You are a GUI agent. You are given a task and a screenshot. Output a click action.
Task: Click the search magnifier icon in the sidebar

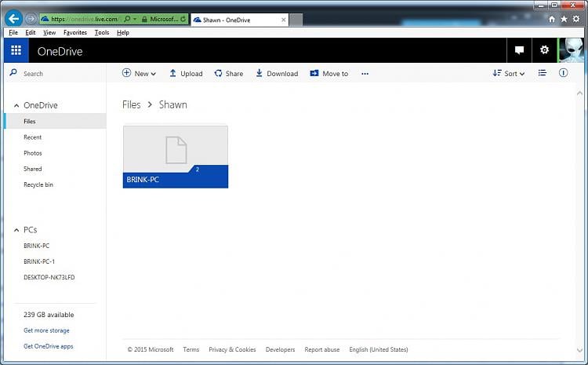pyautogui.click(x=13, y=72)
